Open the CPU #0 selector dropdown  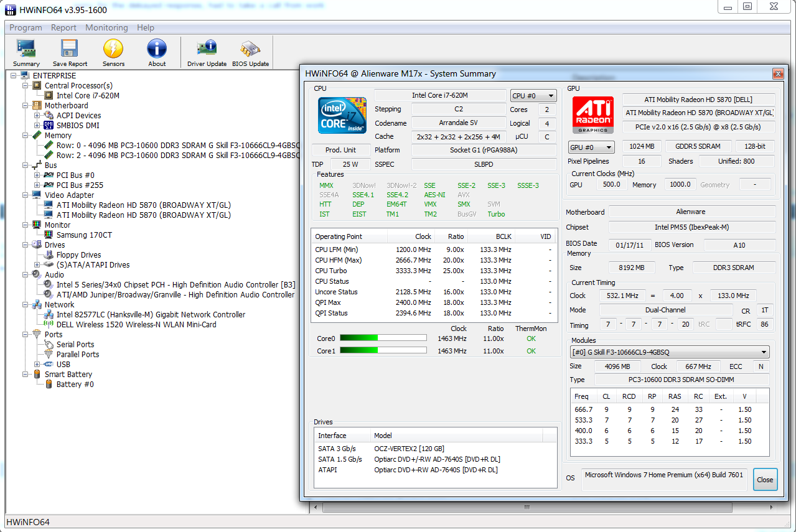tap(533, 96)
